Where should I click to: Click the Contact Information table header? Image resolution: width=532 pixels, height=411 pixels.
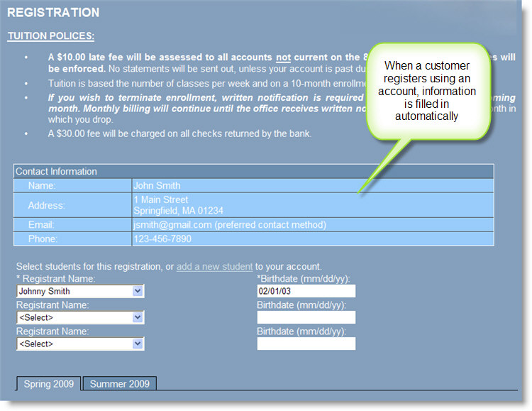(254, 171)
